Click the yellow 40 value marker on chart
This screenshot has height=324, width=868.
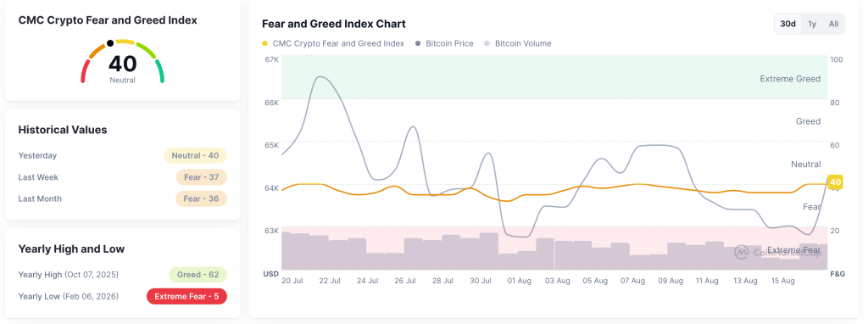(x=835, y=182)
